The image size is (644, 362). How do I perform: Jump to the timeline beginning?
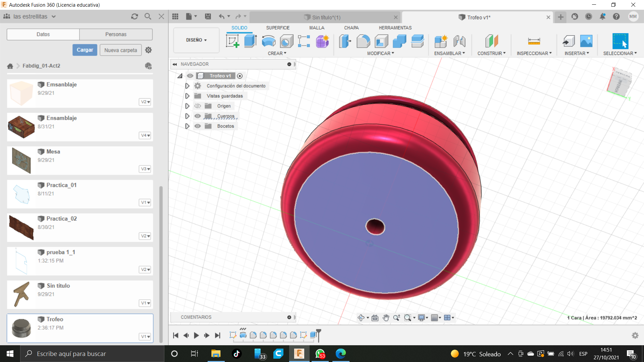tap(176, 335)
